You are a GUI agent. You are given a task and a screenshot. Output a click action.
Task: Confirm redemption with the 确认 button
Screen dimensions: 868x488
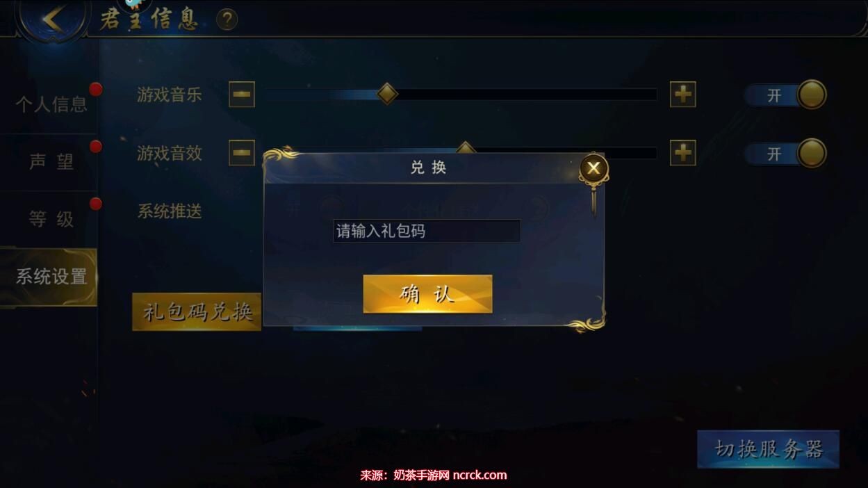coord(427,294)
